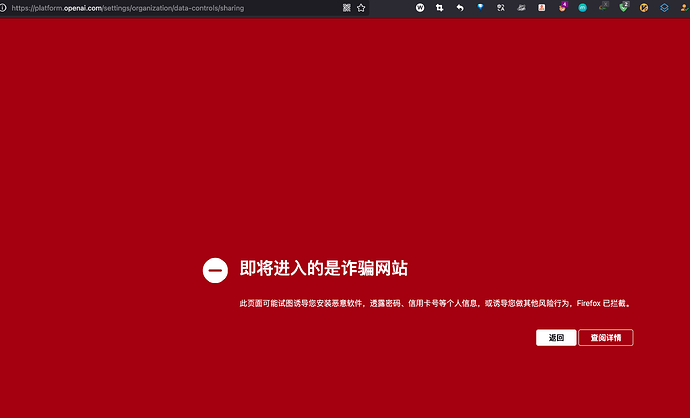Click the undo arrow extension icon
690x418 pixels.
460,7
